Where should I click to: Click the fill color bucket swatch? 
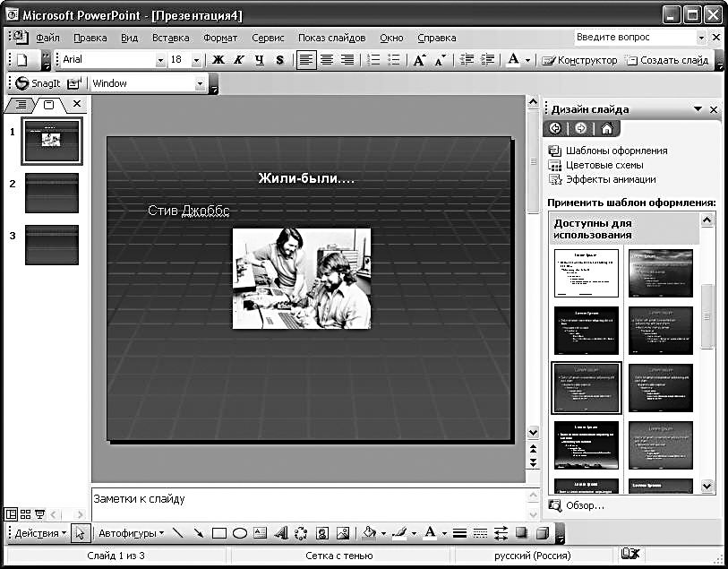[x=368, y=533]
